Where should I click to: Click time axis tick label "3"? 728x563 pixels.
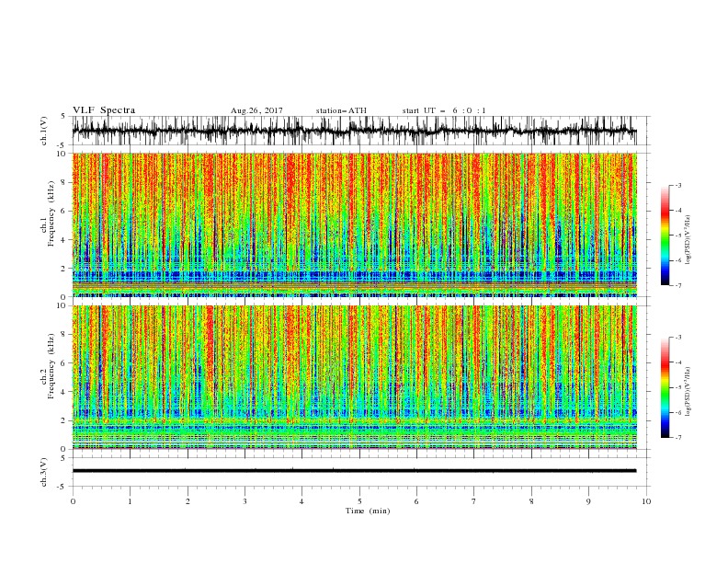[x=245, y=501]
